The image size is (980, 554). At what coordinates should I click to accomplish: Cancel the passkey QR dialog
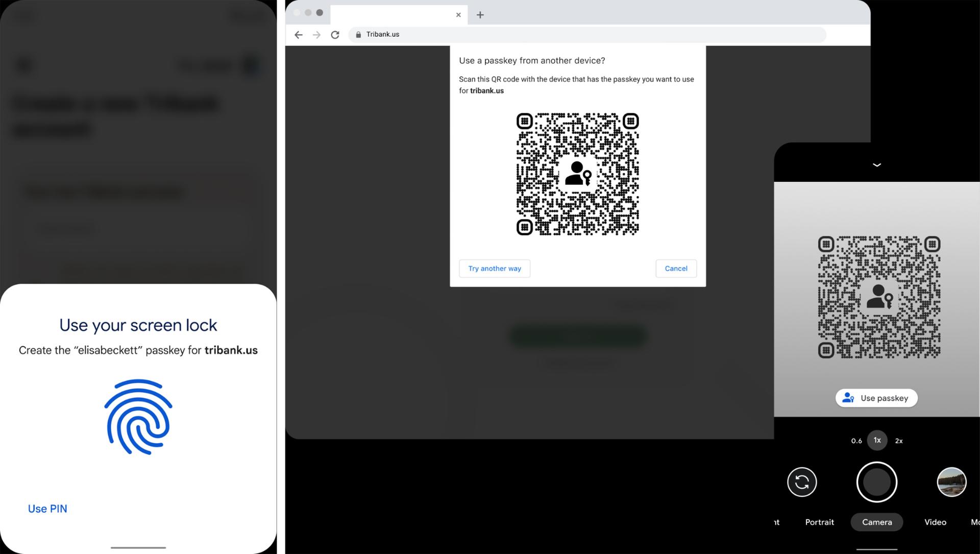(x=676, y=269)
